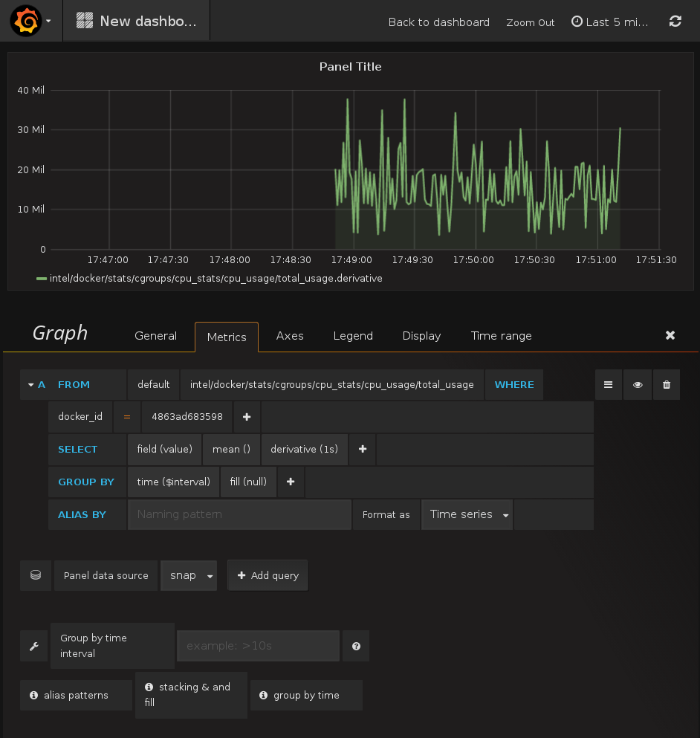Click the Back to dashboard link
Screen dimensions: 700x738
pos(438,22)
